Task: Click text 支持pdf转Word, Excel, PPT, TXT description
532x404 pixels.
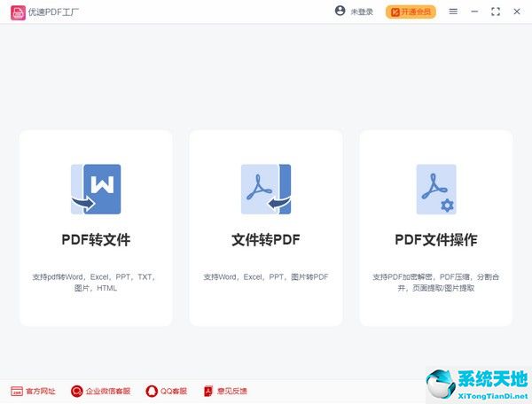Action: [x=96, y=283]
